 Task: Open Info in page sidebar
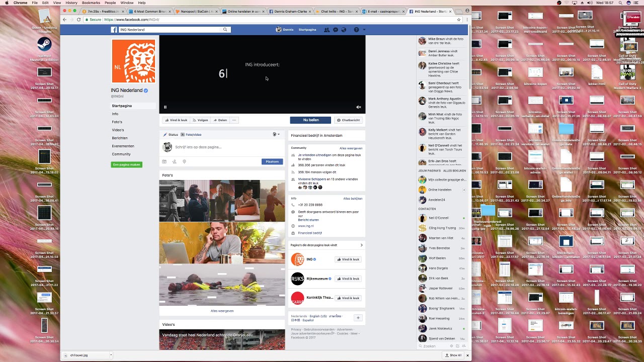coord(115,114)
